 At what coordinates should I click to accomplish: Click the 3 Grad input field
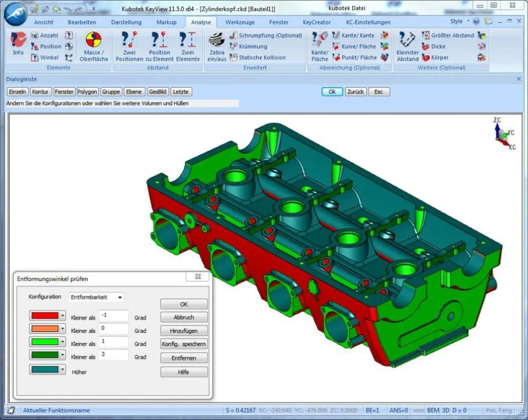click(x=114, y=355)
